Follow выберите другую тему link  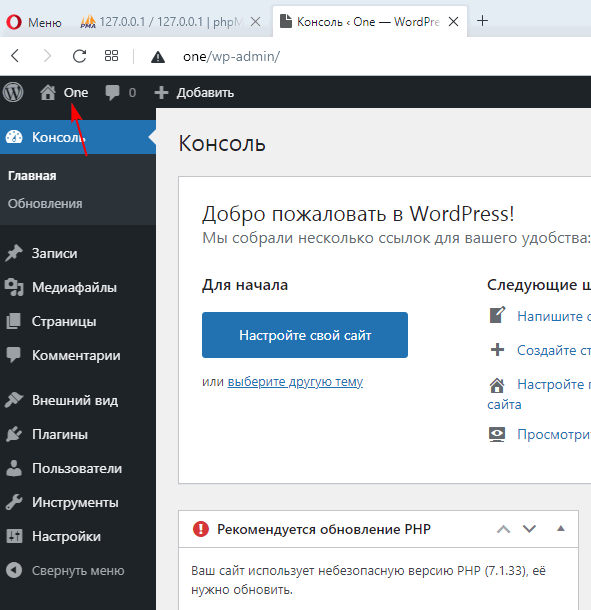[x=295, y=382]
